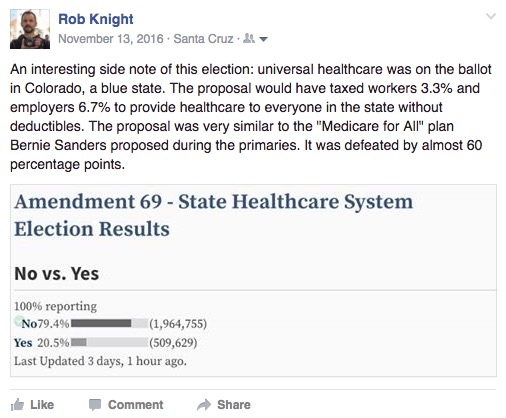This screenshot has height=418, width=506.
Task: Click the Share text button
Action: tap(234, 405)
